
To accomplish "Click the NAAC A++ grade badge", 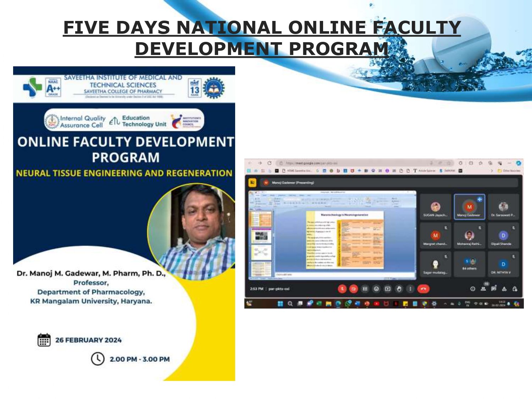I will (53, 87).
